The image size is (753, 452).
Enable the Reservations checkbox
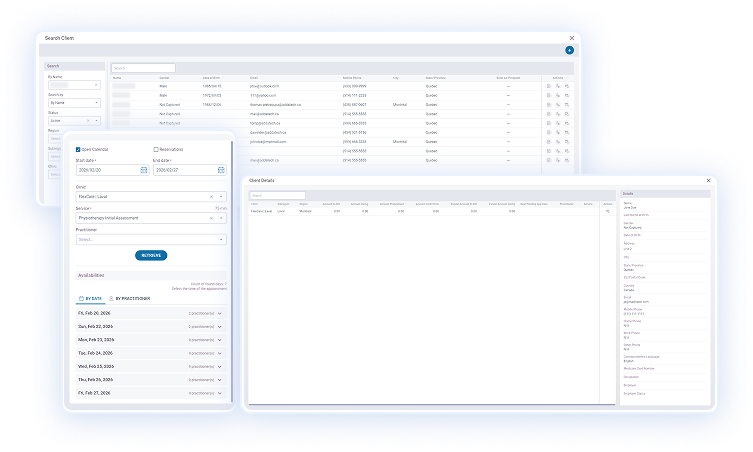coord(155,149)
